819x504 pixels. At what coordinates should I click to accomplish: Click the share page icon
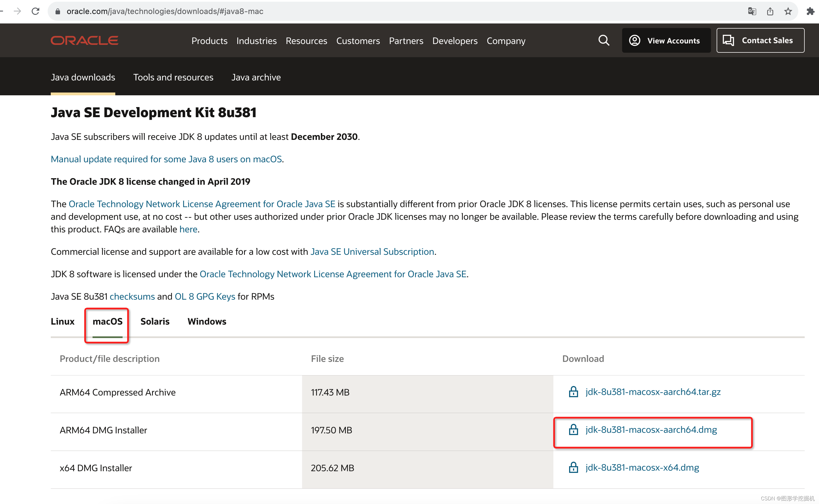pyautogui.click(x=770, y=11)
